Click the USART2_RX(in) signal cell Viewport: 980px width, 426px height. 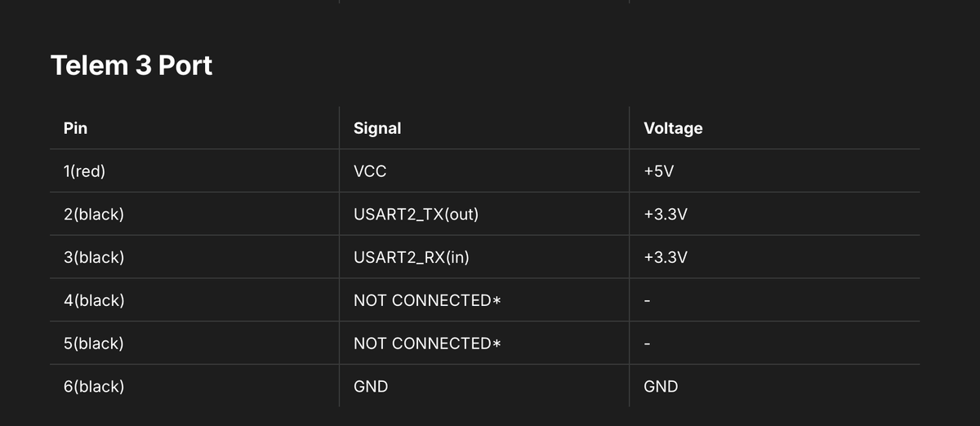[x=412, y=258]
